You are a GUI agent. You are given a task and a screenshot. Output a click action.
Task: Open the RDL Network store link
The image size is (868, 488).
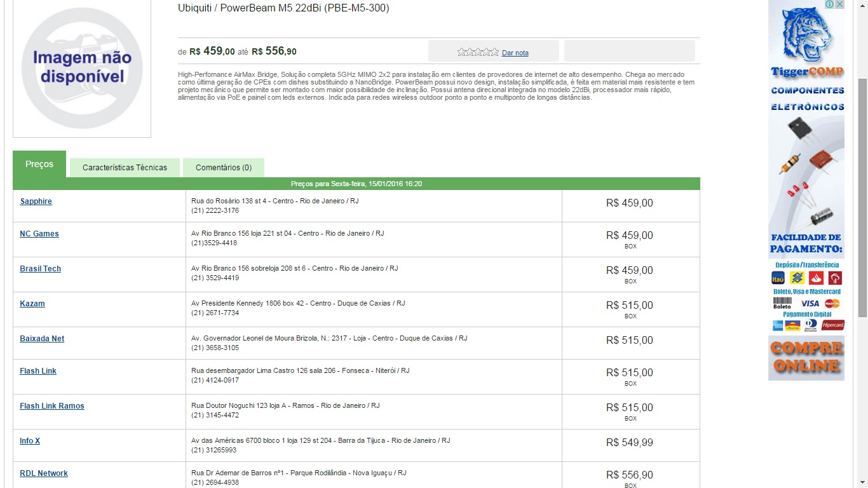click(44, 473)
